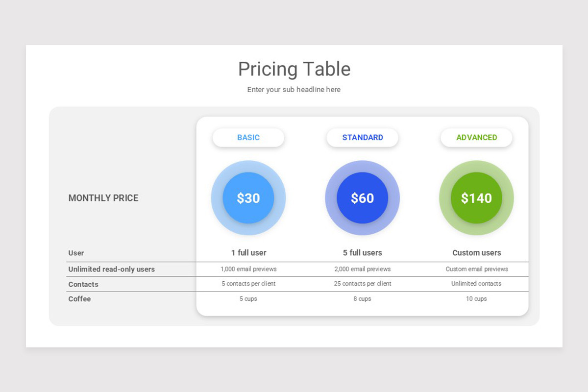Select the 'Unlimited read-only users' row label

[111, 269]
